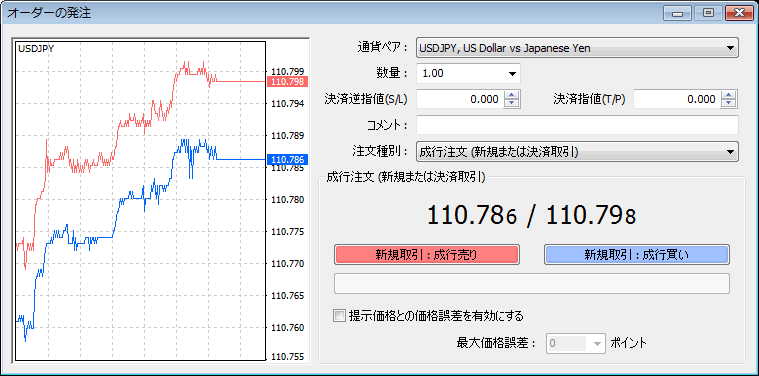Click the 110.794 axis price label
This screenshot has width=759, height=376.
[288, 104]
